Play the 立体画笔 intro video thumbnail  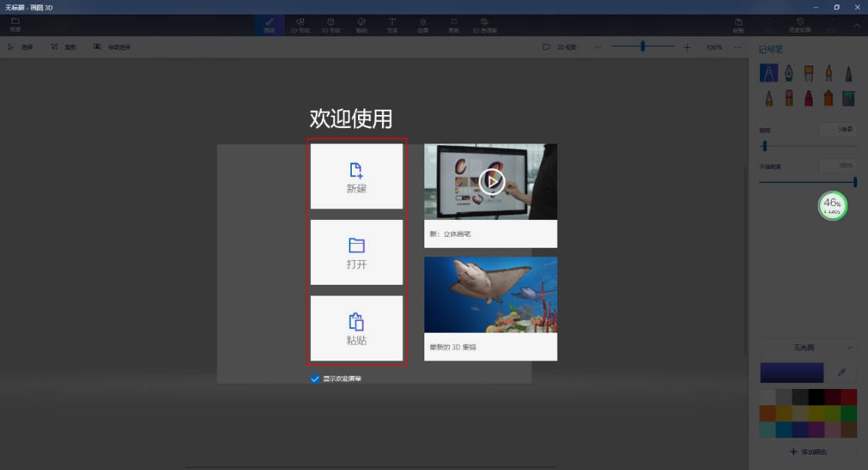pos(491,181)
